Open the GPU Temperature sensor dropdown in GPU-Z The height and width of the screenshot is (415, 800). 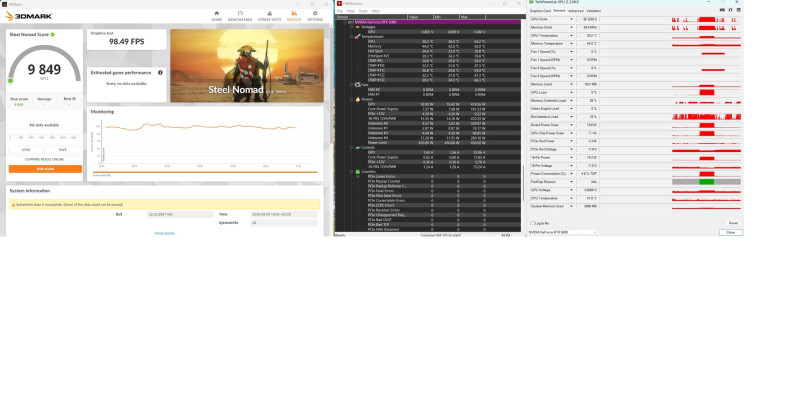pyautogui.click(x=571, y=36)
